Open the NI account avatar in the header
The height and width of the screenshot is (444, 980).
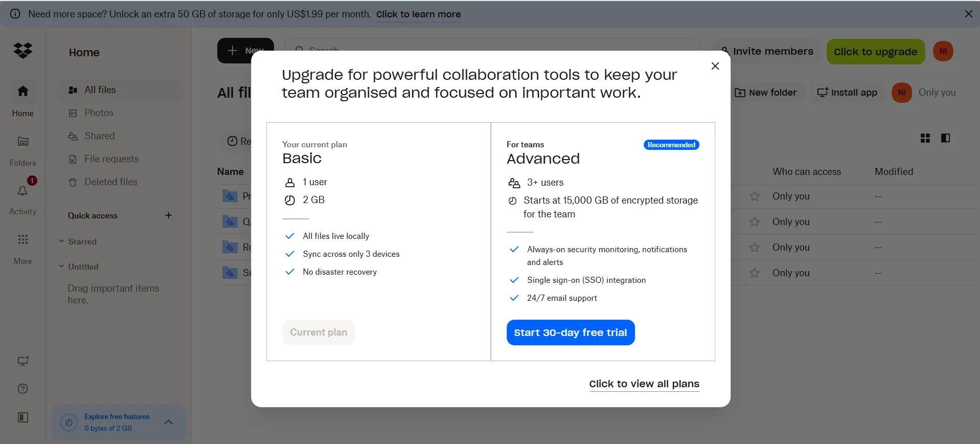point(943,51)
